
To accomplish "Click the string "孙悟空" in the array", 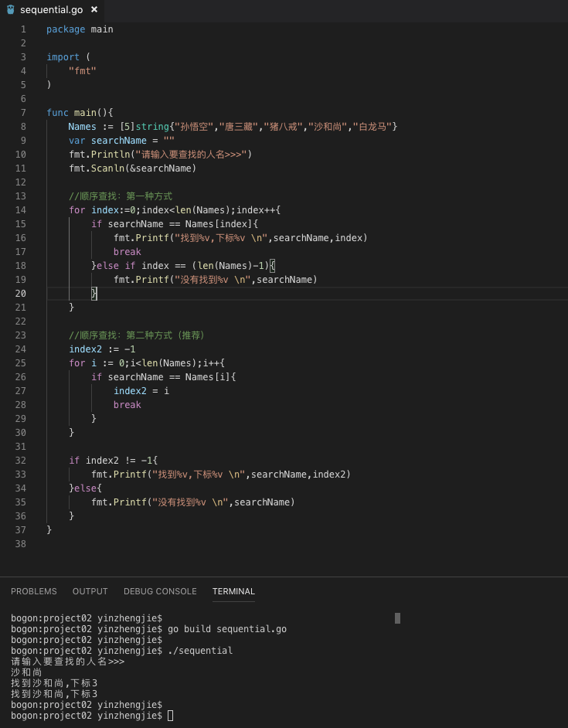I will (x=194, y=126).
